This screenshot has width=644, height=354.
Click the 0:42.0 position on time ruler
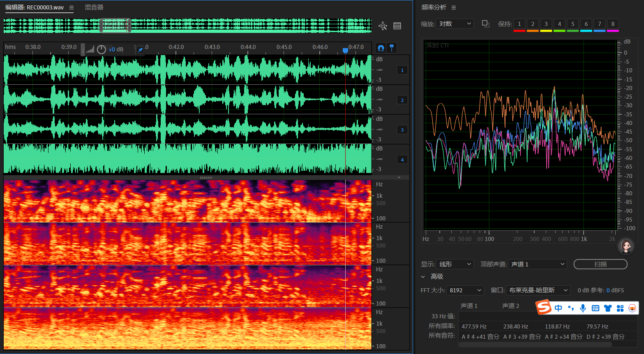[x=176, y=47]
